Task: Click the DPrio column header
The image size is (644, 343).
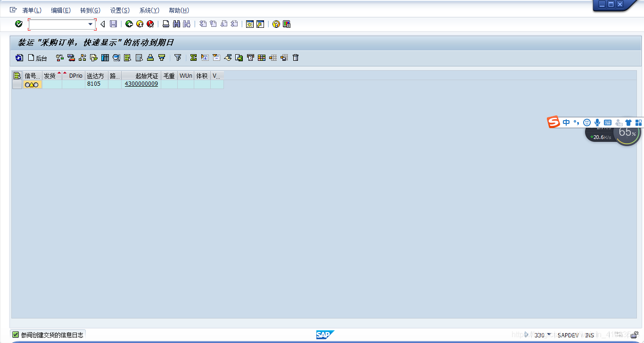Action: coord(74,75)
